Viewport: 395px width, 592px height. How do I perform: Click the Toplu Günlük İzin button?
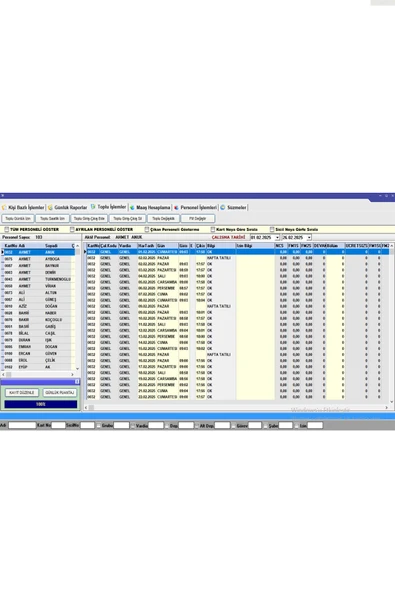pyautogui.click(x=18, y=219)
